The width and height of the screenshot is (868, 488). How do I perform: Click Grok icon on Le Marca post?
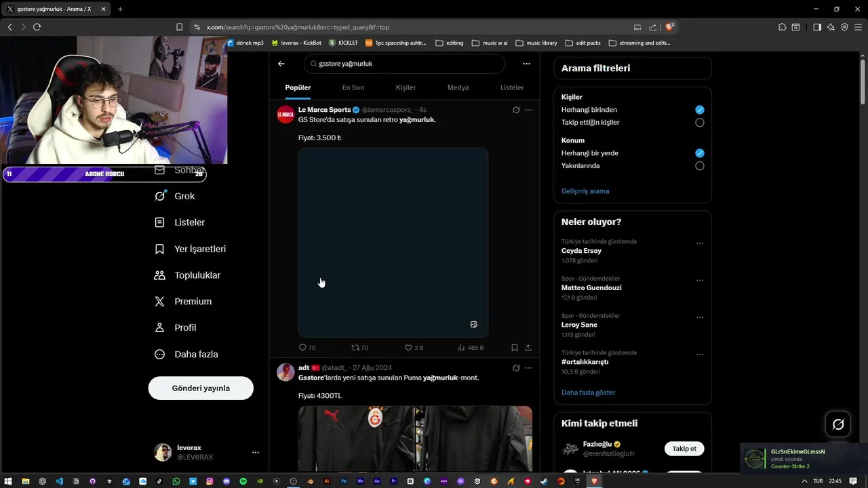coord(516,110)
